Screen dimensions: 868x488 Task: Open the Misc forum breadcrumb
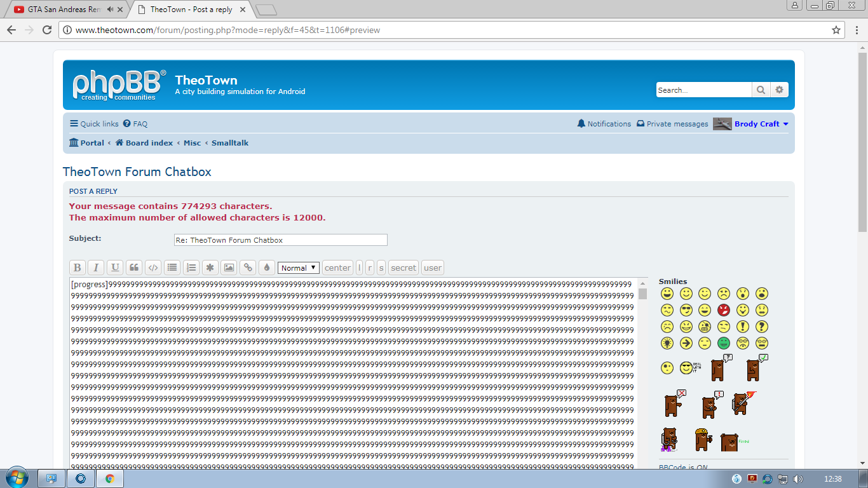(x=192, y=143)
